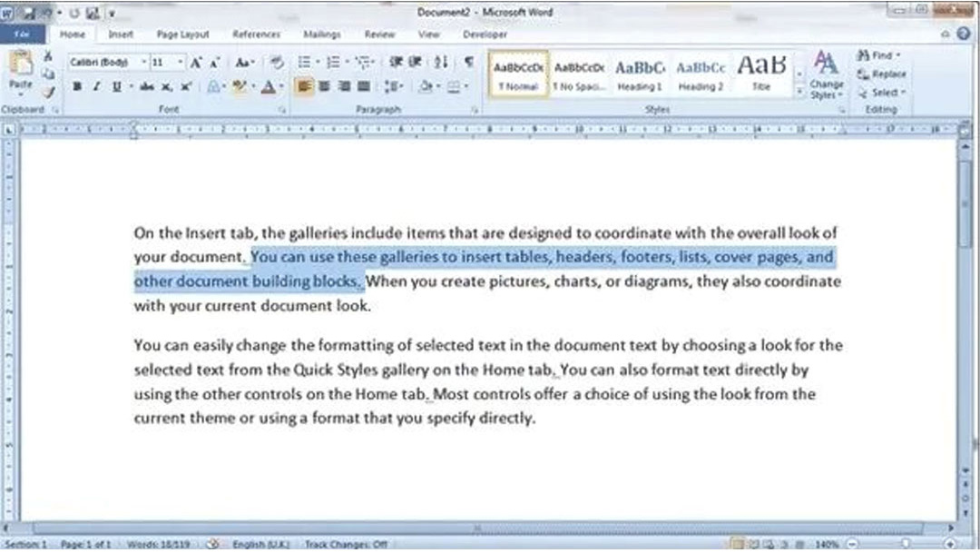This screenshot has height=553, width=980.
Task: Click the zoom slider in status bar
Action: coord(905,544)
